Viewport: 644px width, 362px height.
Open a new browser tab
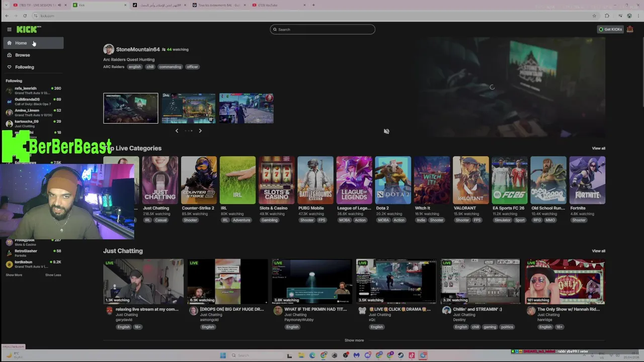click(x=313, y=5)
